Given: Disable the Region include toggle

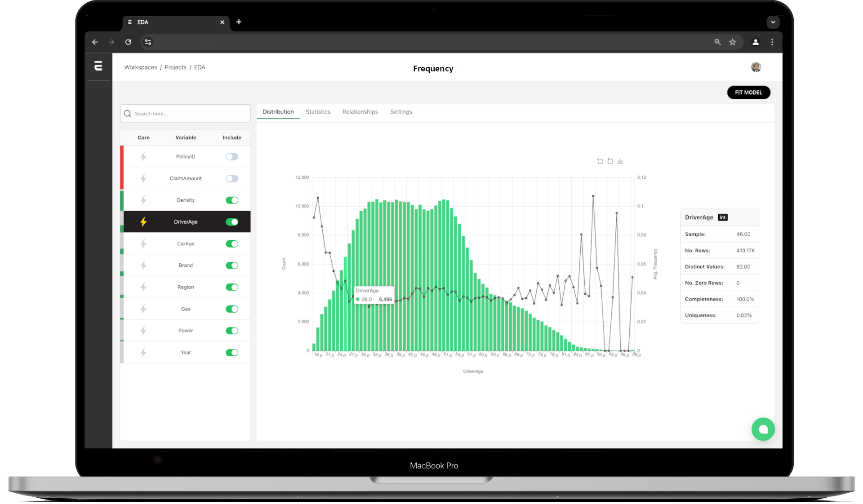Looking at the screenshot, I should [x=232, y=287].
